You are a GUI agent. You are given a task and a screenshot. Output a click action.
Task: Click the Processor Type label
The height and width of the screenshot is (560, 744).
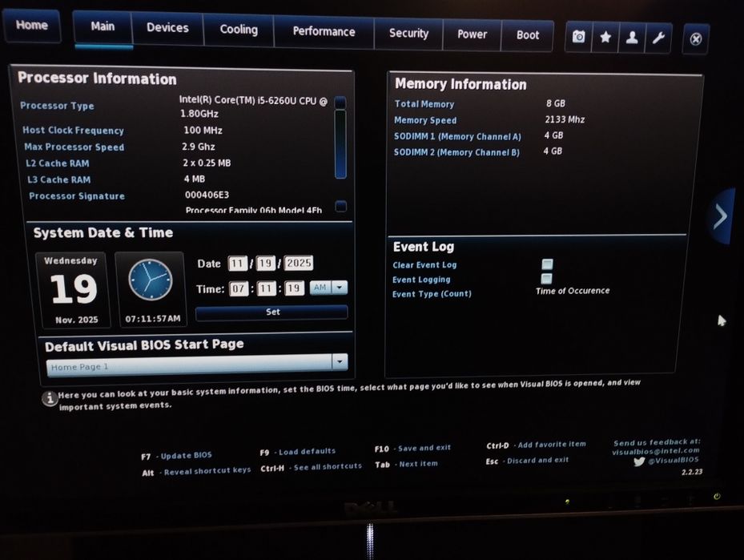pos(57,106)
